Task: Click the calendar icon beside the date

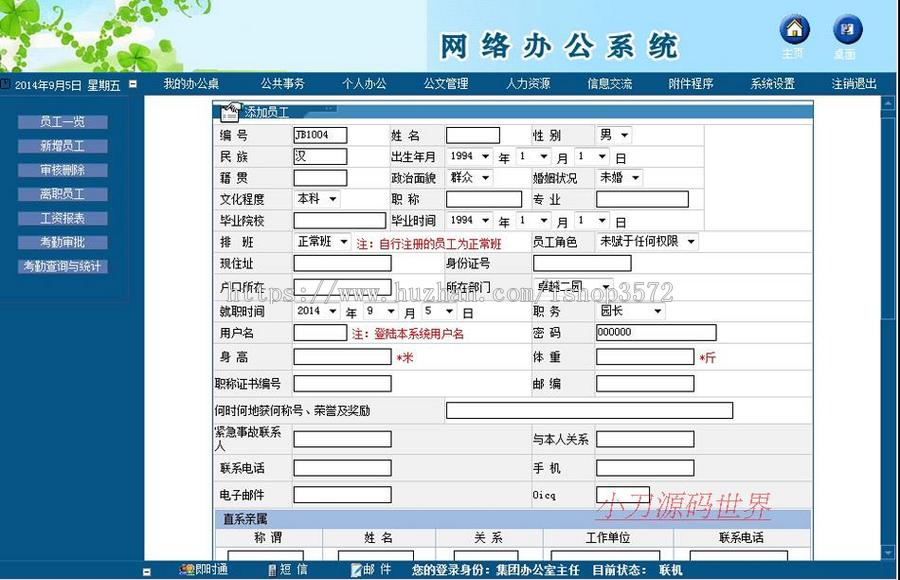Action: tap(133, 85)
